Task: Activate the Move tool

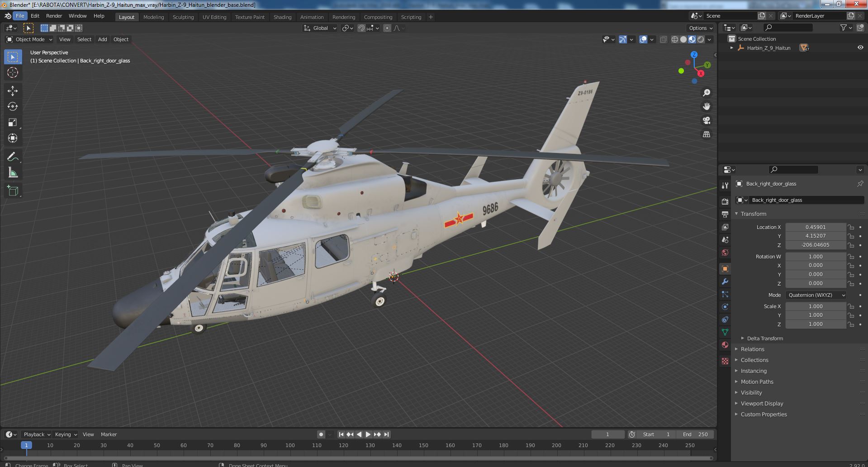Action: tap(13, 91)
